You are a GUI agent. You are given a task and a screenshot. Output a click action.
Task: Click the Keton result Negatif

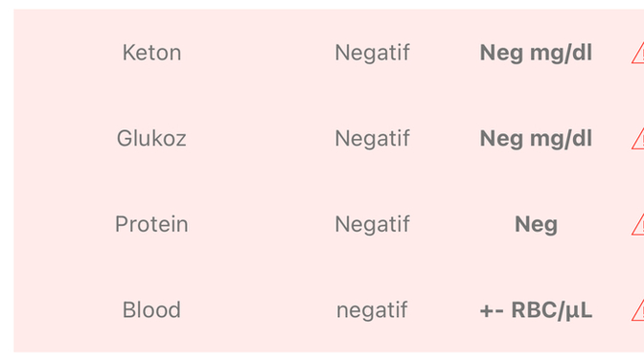(372, 53)
